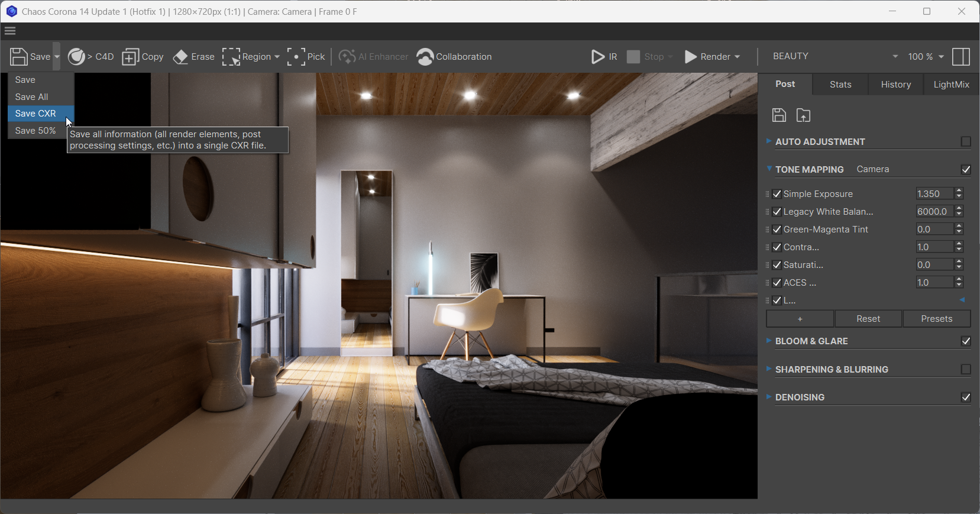Click the Simple Exposure value field
The height and width of the screenshot is (514, 980).
tap(934, 194)
